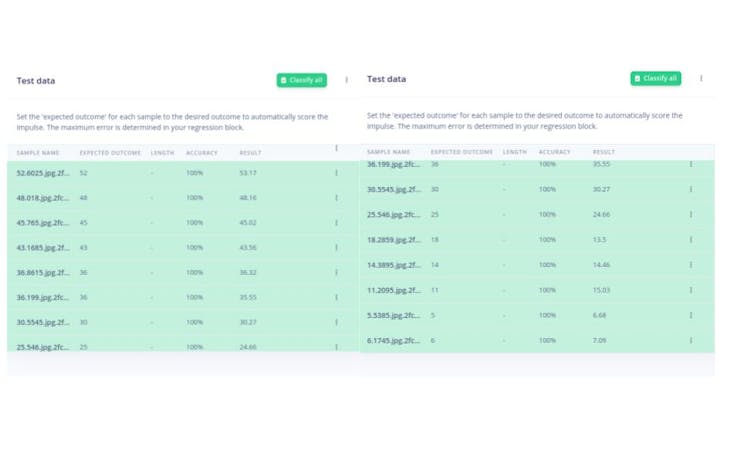The width and height of the screenshot is (740, 463).
Task: Open left panel's 30.5545.jpg row options menu
Action: 336,322
